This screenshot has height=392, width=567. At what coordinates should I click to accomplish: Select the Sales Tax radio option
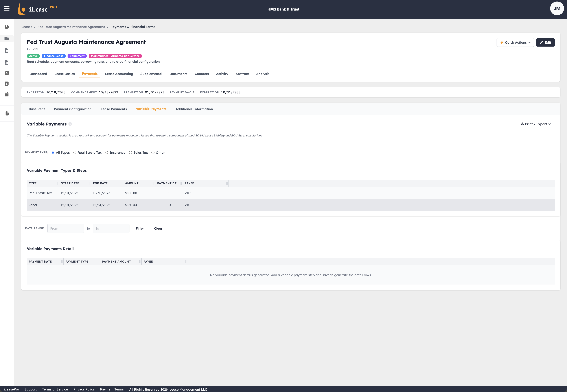click(x=131, y=152)
